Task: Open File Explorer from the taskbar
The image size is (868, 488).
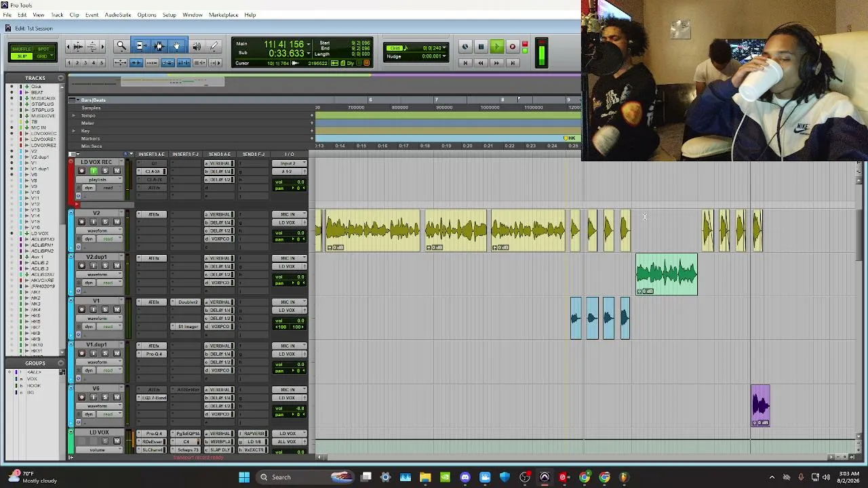Action: click(x=425, y=477)
